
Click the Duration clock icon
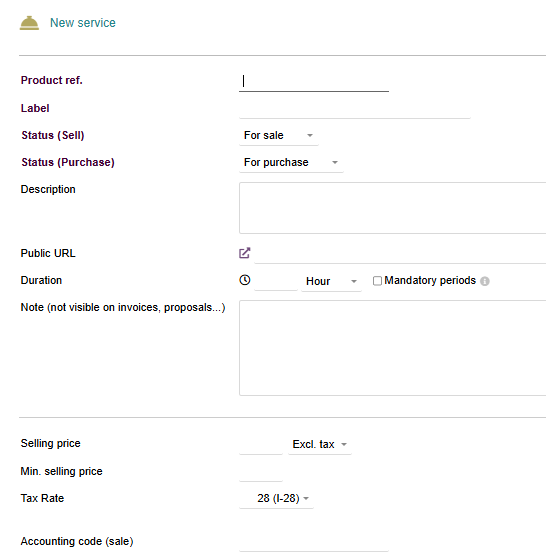(245, 280)
